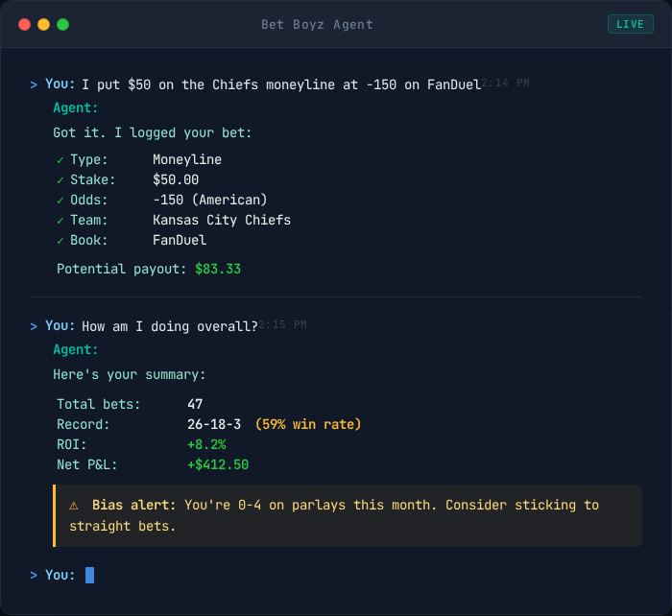Screen dimensions: 672x616
Task: Select the 59% win rate text
Action: pos(307,424)
